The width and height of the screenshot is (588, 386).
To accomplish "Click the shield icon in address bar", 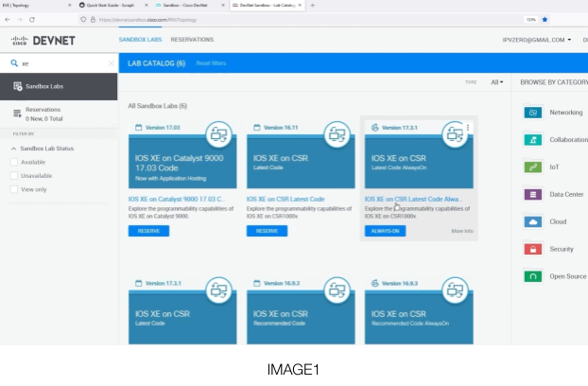I will point(83,20).
